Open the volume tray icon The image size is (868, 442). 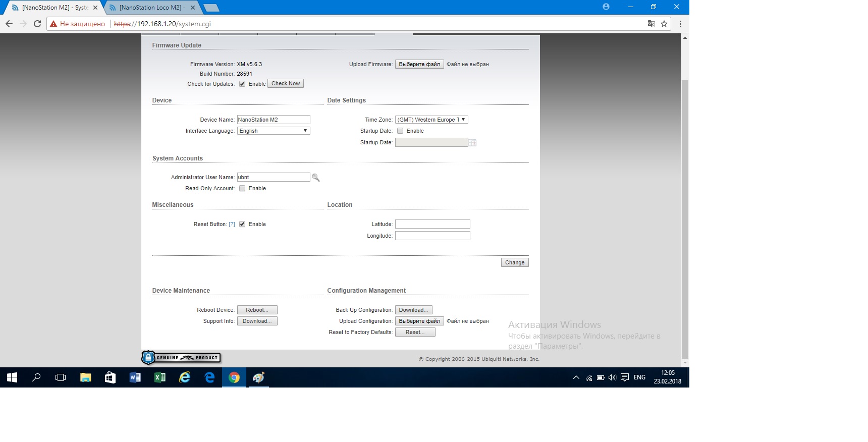(x=612, y=377)
